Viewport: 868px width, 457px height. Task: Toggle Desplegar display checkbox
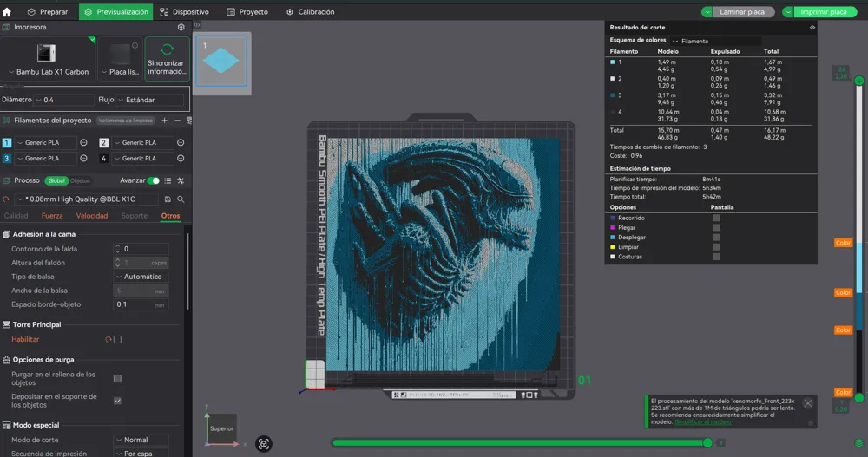click(716, 238)
